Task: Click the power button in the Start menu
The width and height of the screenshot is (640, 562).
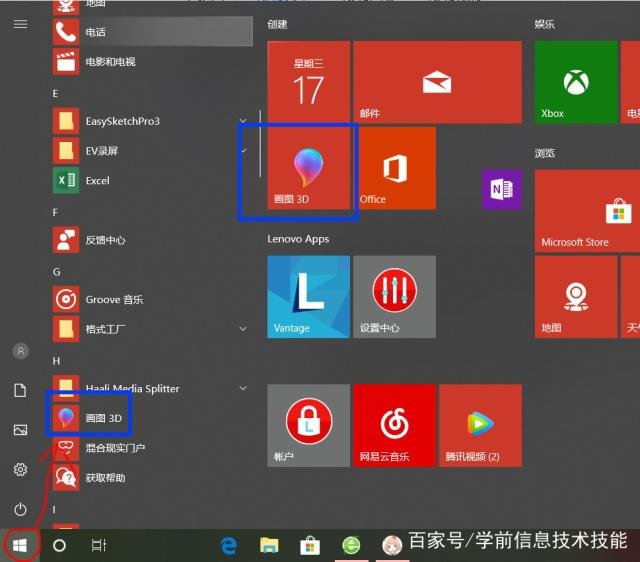Action: (x=20, y=510)
